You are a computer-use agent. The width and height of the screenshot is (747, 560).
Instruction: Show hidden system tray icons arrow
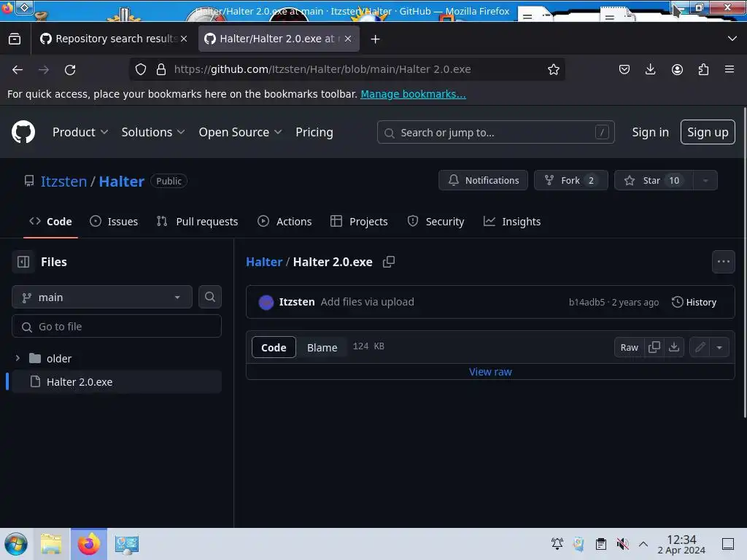coord(643,543)
